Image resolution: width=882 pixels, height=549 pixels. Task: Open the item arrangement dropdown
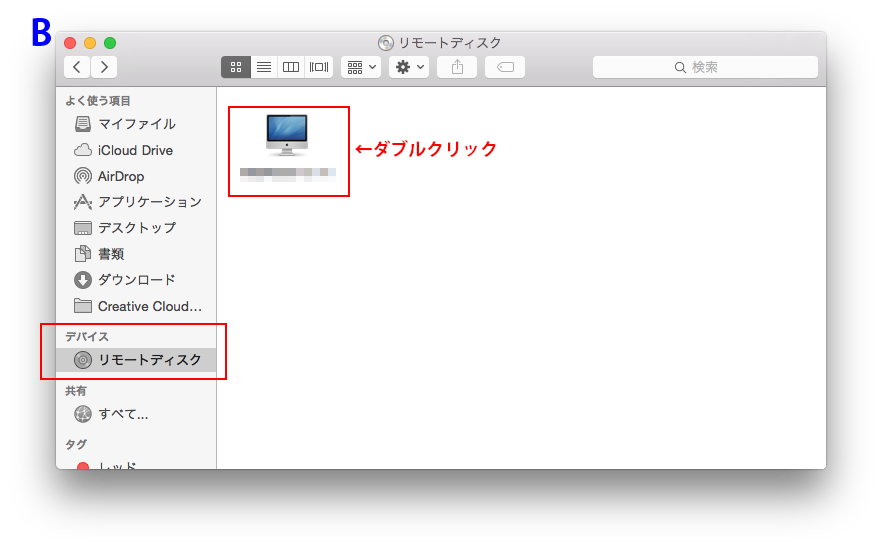[361, 67]
